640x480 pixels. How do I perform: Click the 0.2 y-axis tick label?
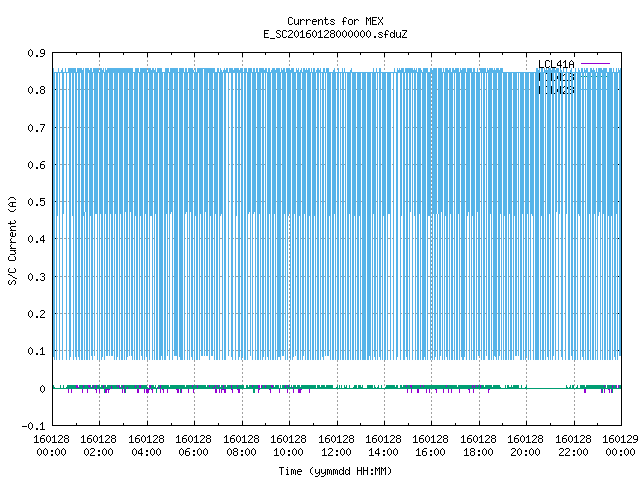click(x=36, y=314)
